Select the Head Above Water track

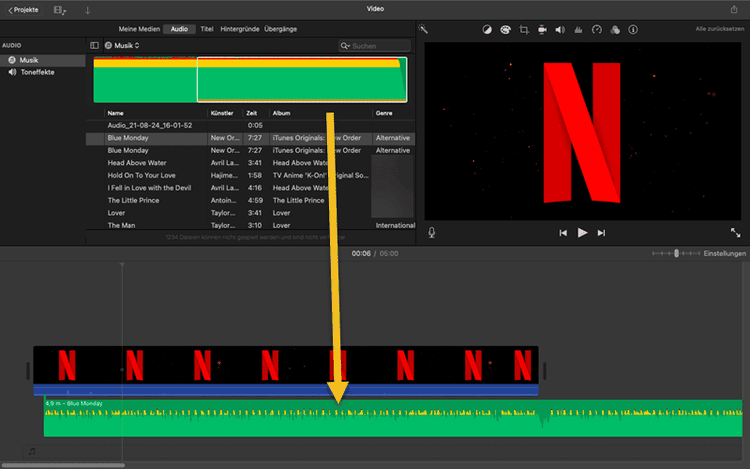point(250,163)
